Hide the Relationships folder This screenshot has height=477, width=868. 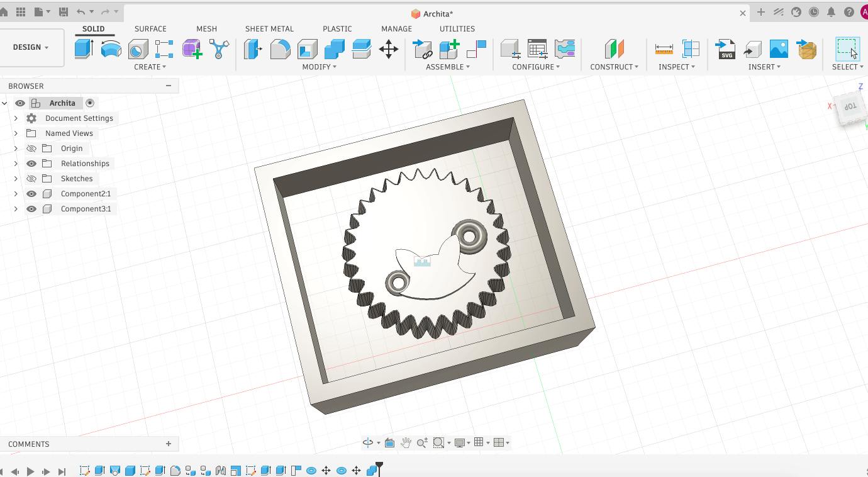click(x=31, y=164)
